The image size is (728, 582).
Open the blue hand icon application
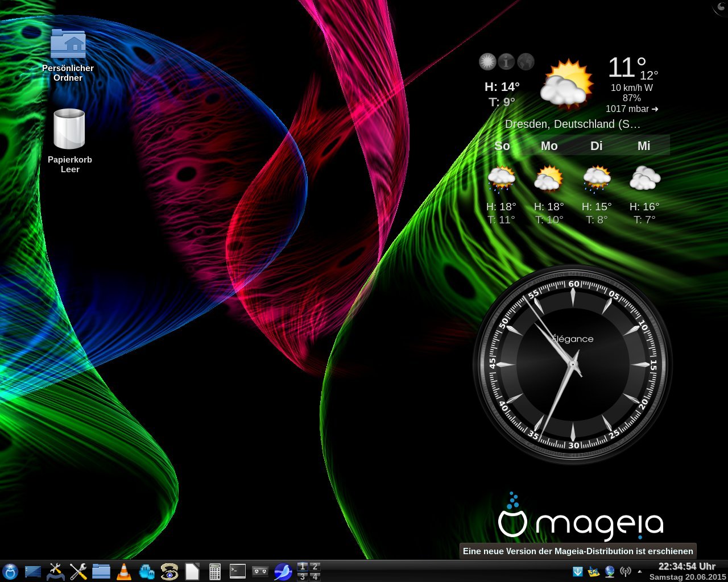pyautogui.click(x=147, y=571)
